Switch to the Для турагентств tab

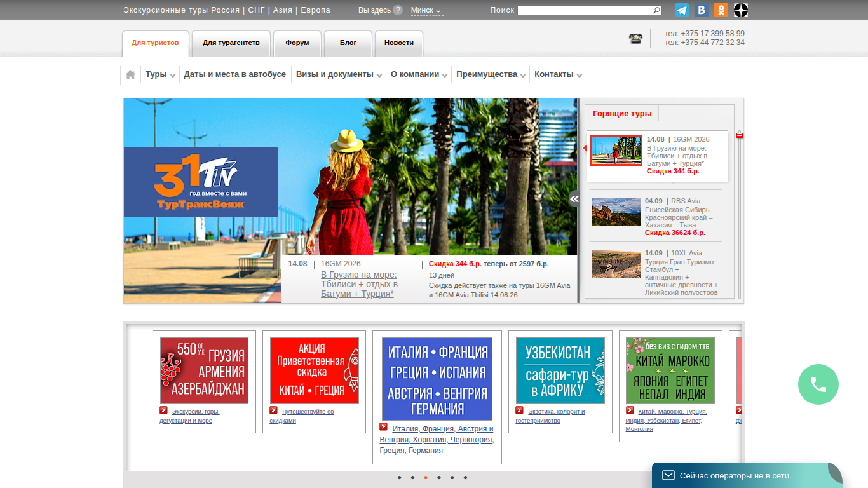coord(231,43)
